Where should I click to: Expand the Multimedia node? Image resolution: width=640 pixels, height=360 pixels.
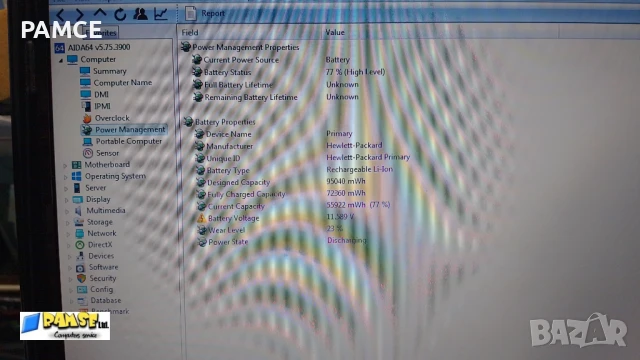(x=67, y=211)
